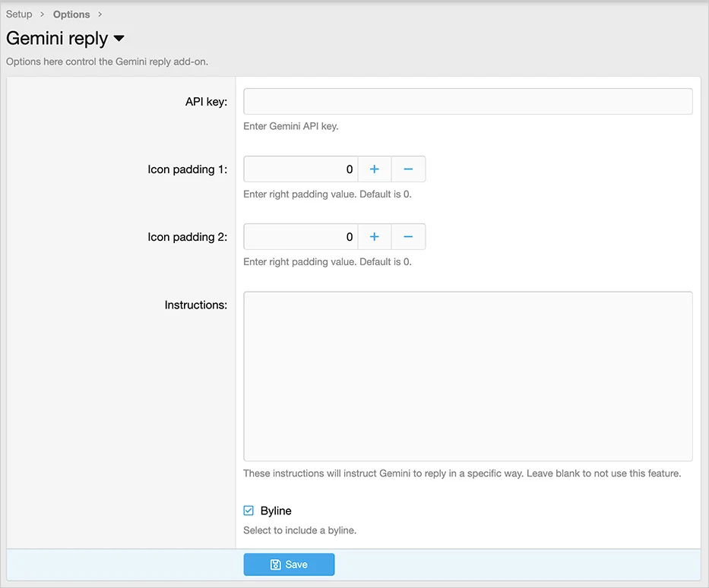Image resolution: width=709 pixels, height=588 pixels.
Task: Uncheck the Byline checkbox
Action: tap(248, 511)
